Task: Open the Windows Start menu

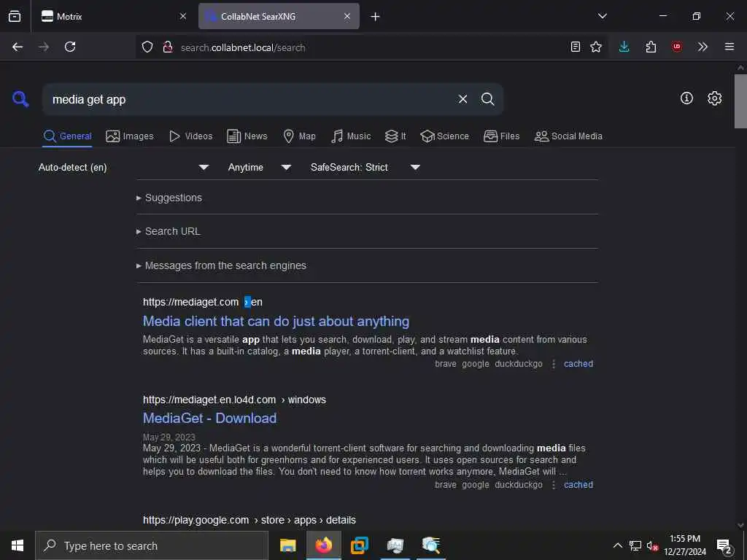Action: pos(18,545)
